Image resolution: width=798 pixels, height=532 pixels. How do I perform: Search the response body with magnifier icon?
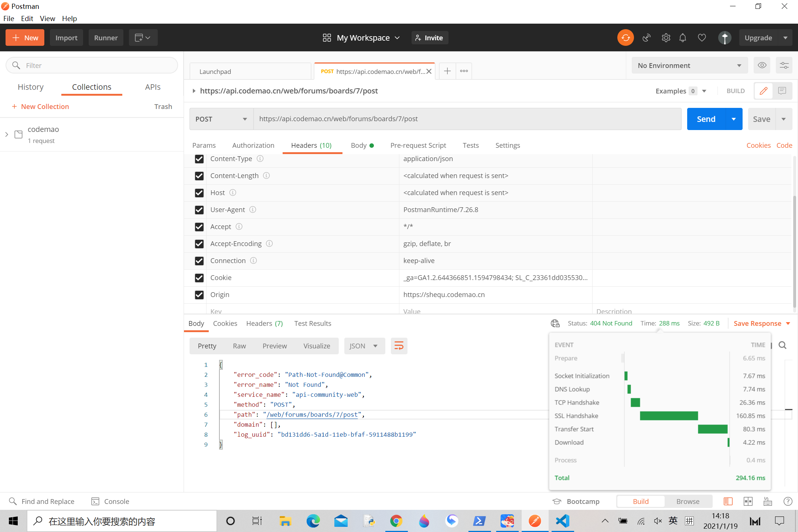(782, 345)
